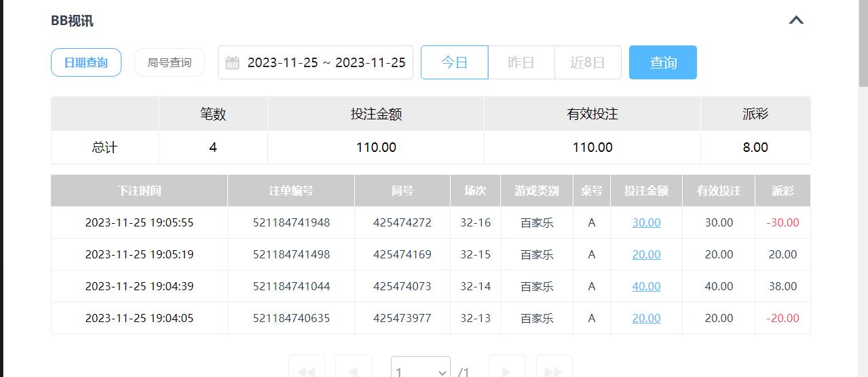Click session cell 32-14
868x377 pixels.
475,286
